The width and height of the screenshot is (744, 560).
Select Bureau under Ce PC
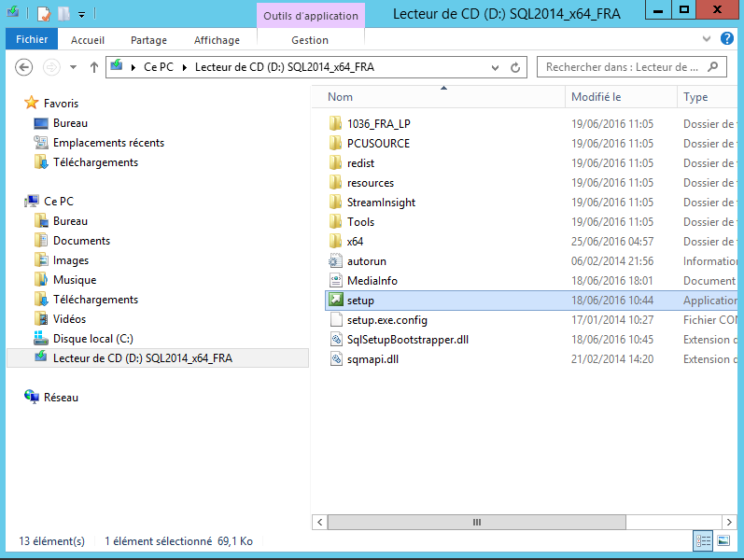(70, 221)
